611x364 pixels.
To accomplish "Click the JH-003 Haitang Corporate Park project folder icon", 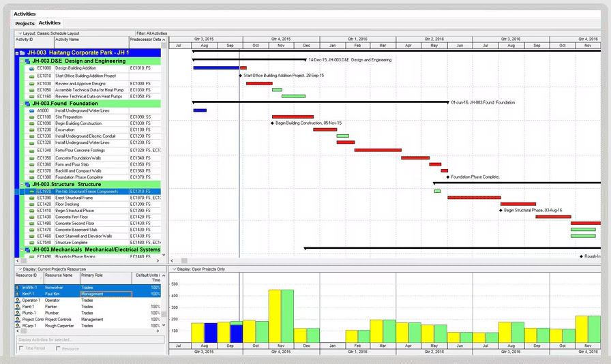I will [23, 52].
